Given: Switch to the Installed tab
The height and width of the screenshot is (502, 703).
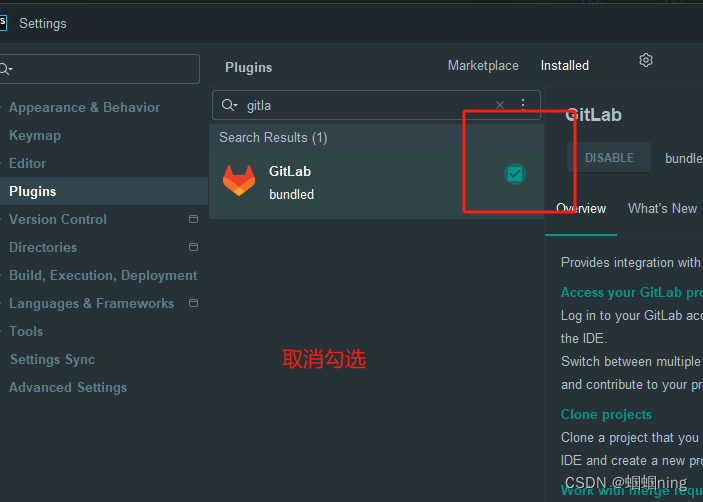Looking at the screenshot, I should [564, 66].
